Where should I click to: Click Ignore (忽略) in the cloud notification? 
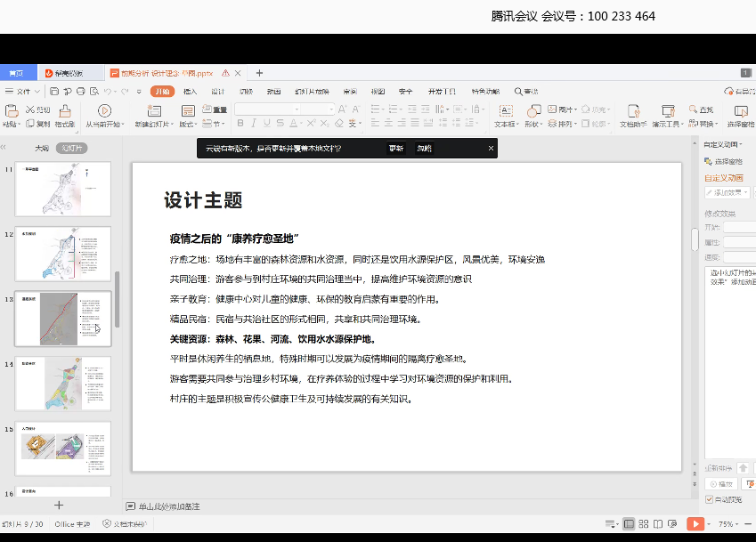coord(424,149)
